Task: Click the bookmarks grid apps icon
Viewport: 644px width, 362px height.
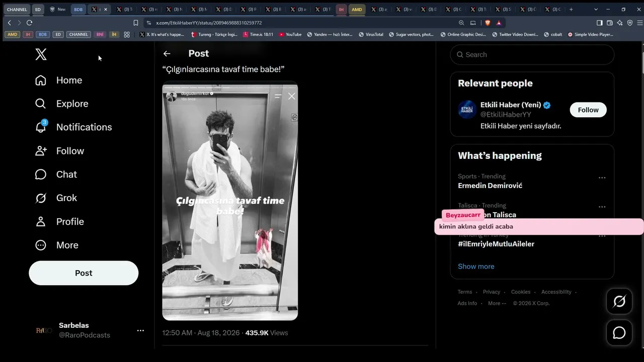Action: pos(127,35)
